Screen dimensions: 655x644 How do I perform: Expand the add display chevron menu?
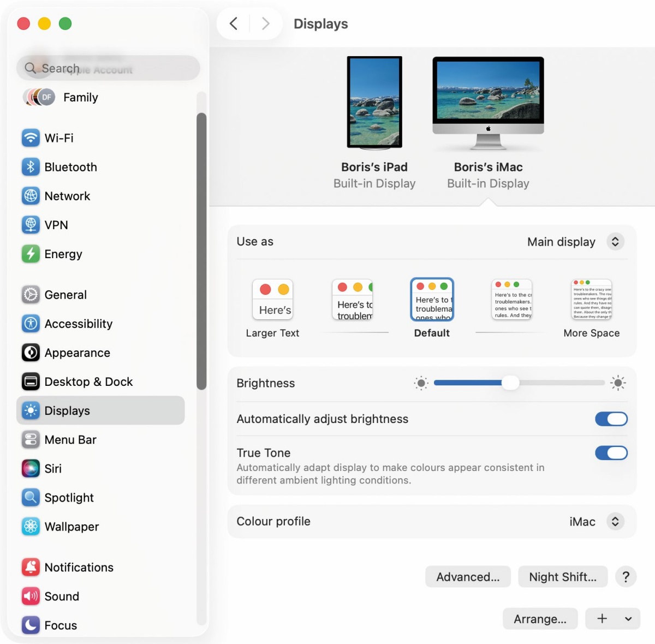click(628, 618)
